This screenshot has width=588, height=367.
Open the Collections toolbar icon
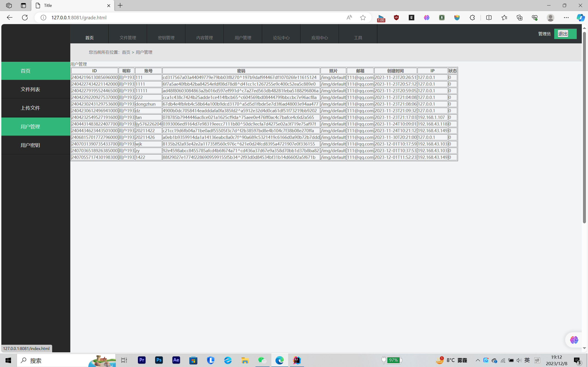(x=520, y=17)
